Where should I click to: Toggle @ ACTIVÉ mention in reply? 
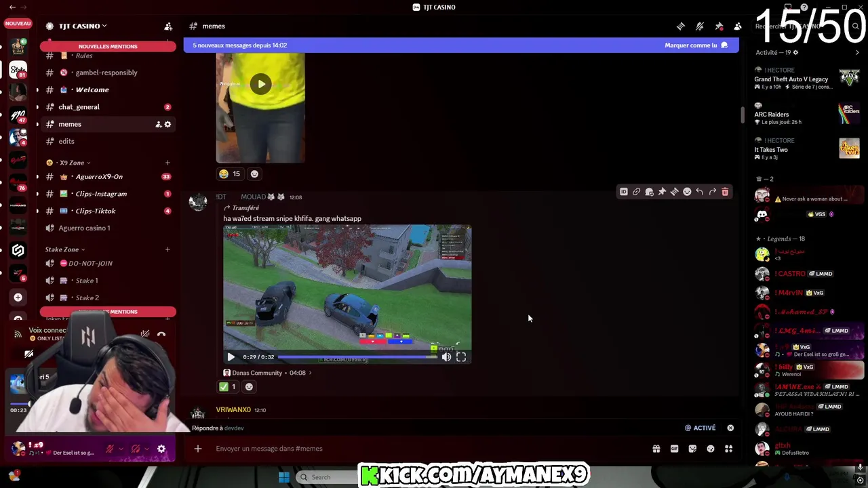(700, 428)
